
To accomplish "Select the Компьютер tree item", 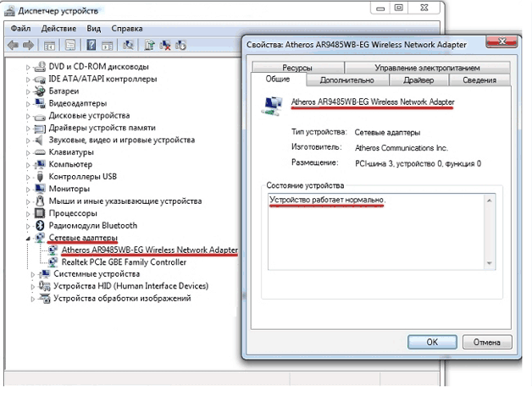I will click(x=70, y=164).
